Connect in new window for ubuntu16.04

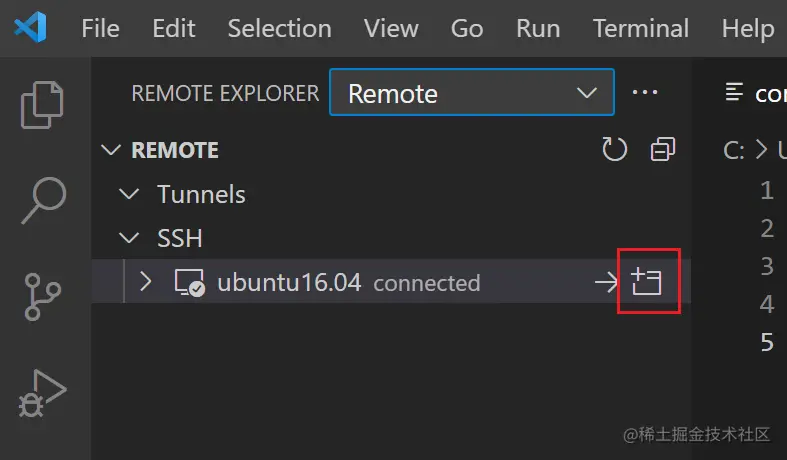(648, 282)
